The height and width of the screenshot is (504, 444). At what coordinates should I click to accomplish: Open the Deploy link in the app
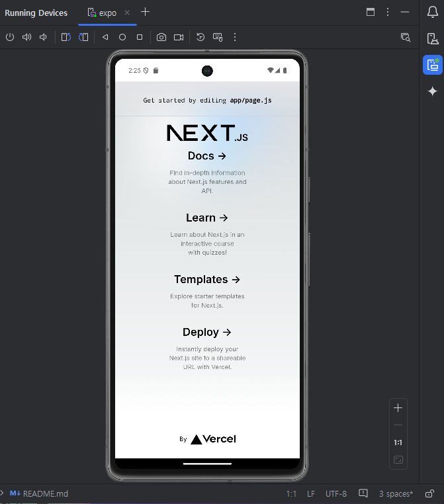point(207,332)
